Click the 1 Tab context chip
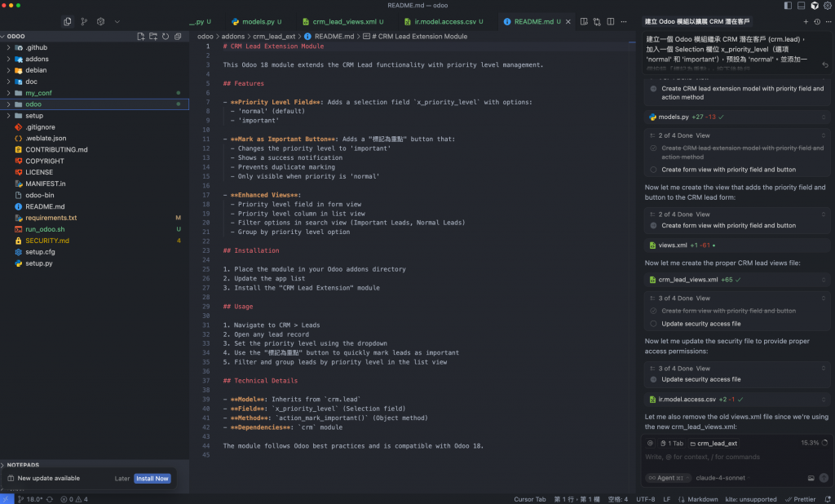 tap(672, 444)
